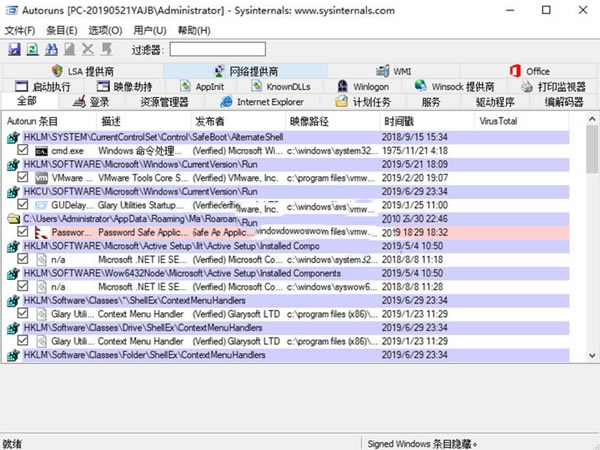Switch to the 编解码器 tab
Viewport: 600px width, 450px height.
[x=564, y=102]
